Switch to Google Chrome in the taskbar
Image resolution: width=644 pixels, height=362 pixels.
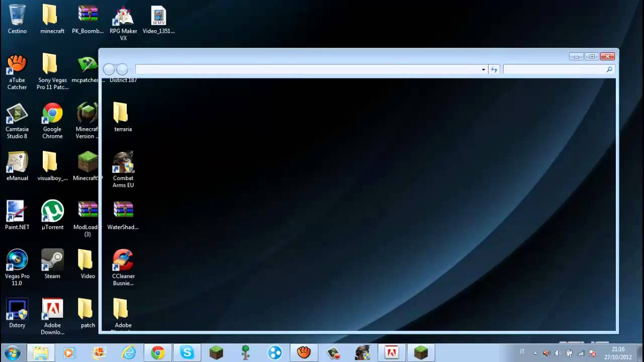[x=158, y=353]
